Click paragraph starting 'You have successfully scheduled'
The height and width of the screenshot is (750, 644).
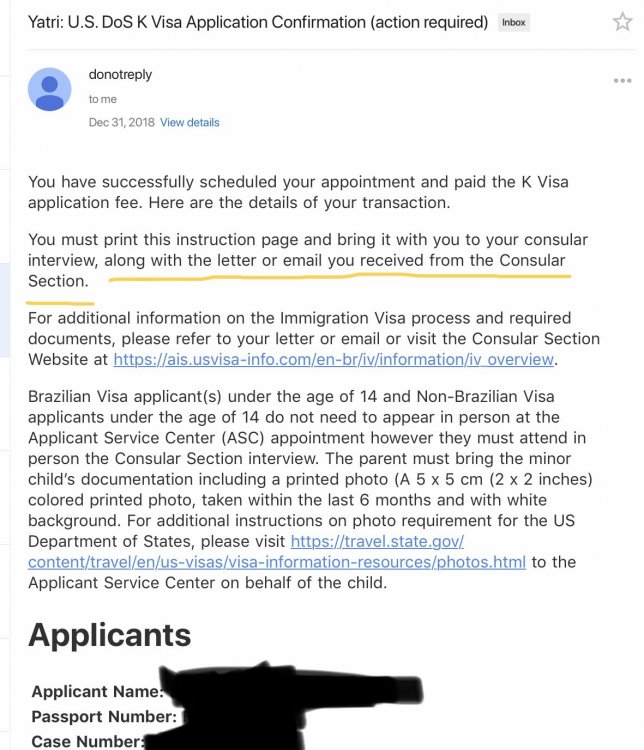pos(298,192)
